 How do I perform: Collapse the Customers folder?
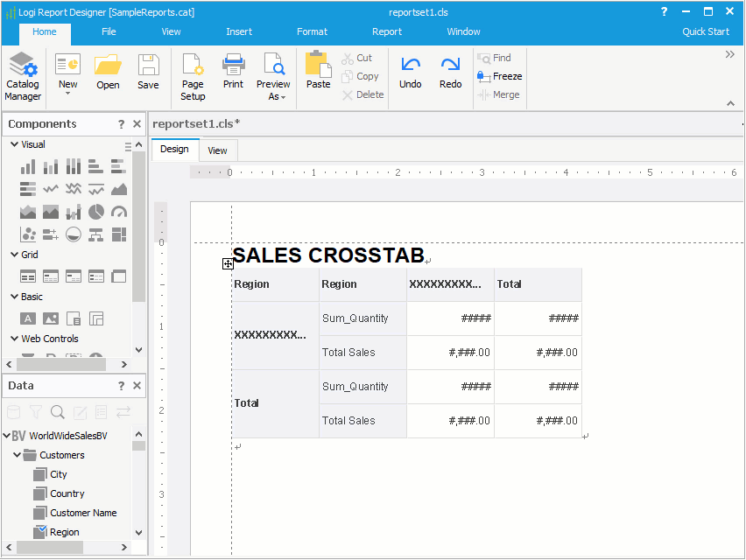[x=17, y=455]
